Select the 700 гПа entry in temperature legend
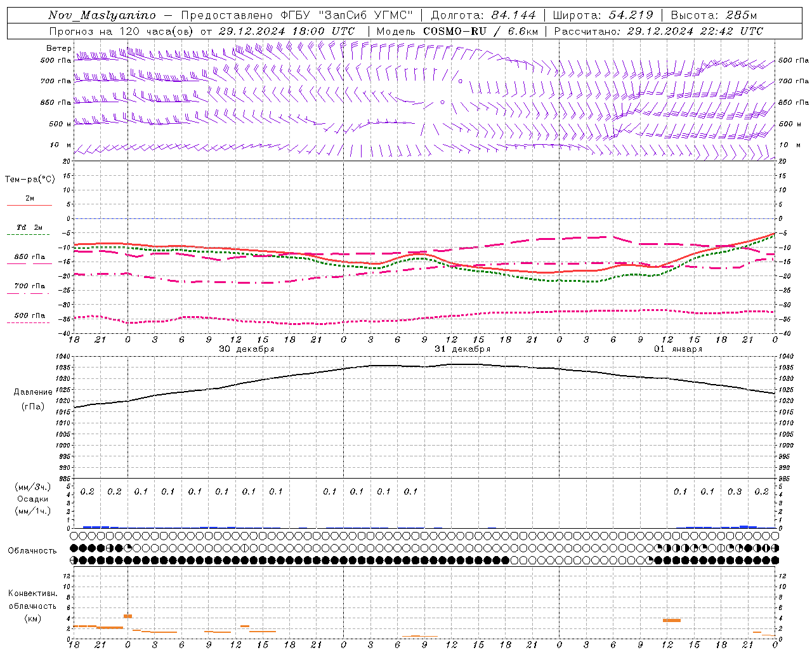 (x=30, y=286)
